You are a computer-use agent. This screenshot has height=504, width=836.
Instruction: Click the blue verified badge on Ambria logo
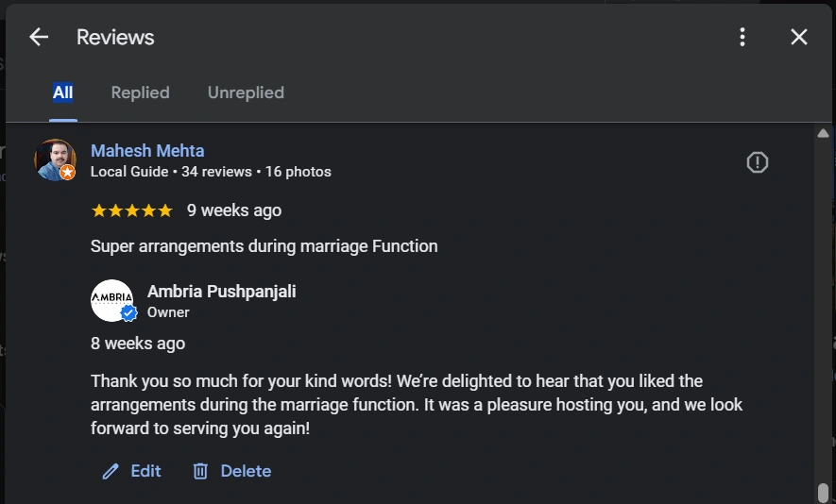129,313
